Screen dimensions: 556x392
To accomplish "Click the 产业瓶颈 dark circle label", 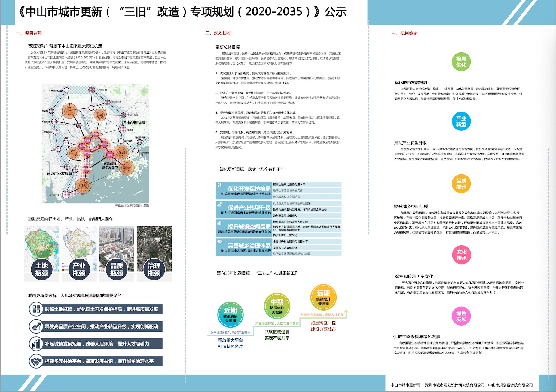I will (79, 269).
